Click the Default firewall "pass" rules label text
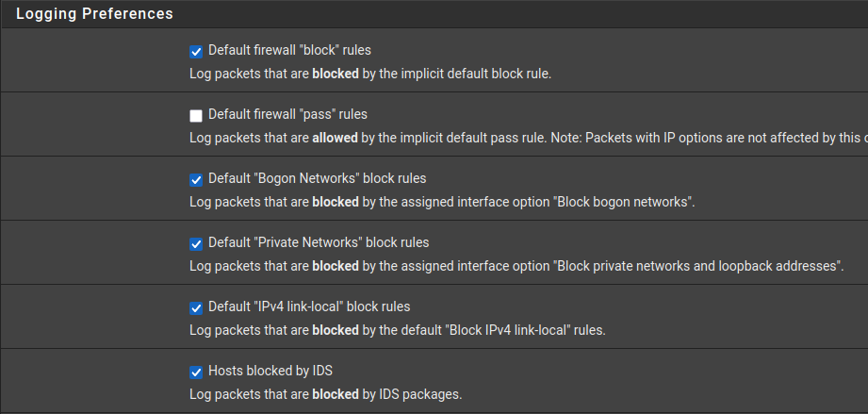Screen dimensions: 868x414 click(287, 115)
